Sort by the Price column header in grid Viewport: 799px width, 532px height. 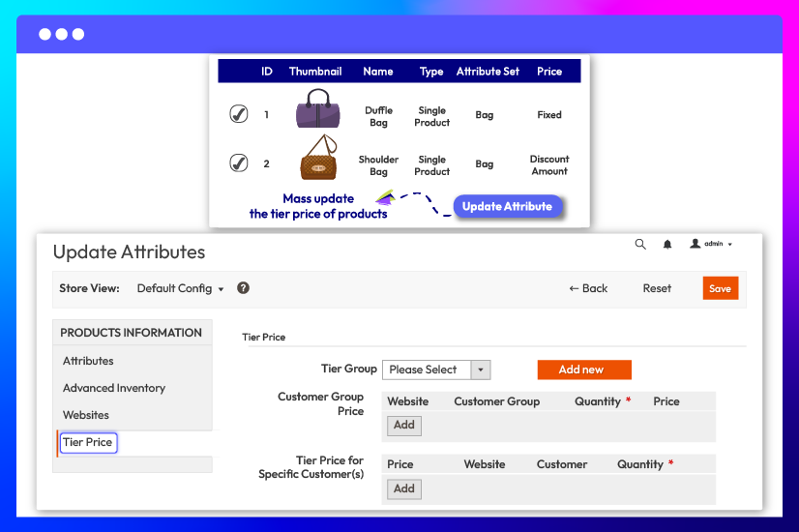(x=549, y=72)
